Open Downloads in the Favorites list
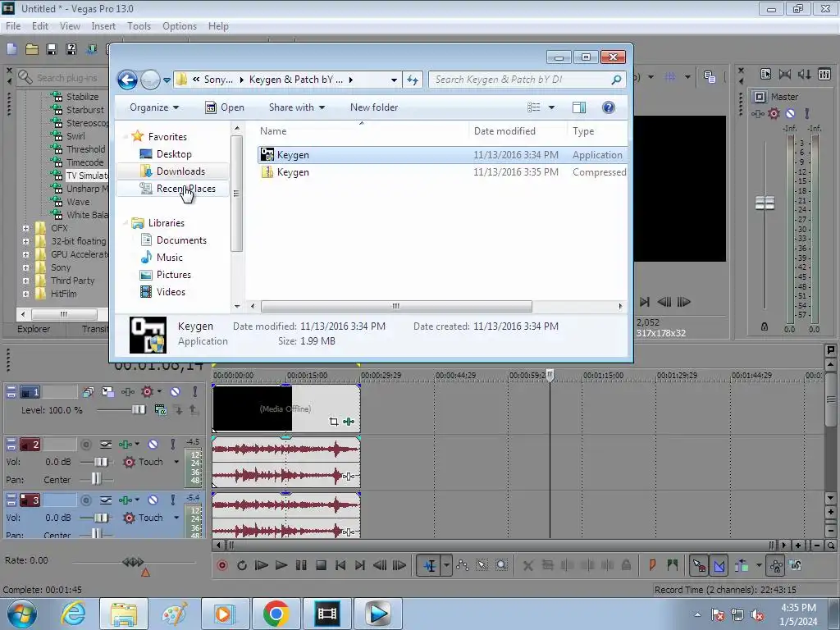Viewport: 840px width, 630px height. [180, 171]
